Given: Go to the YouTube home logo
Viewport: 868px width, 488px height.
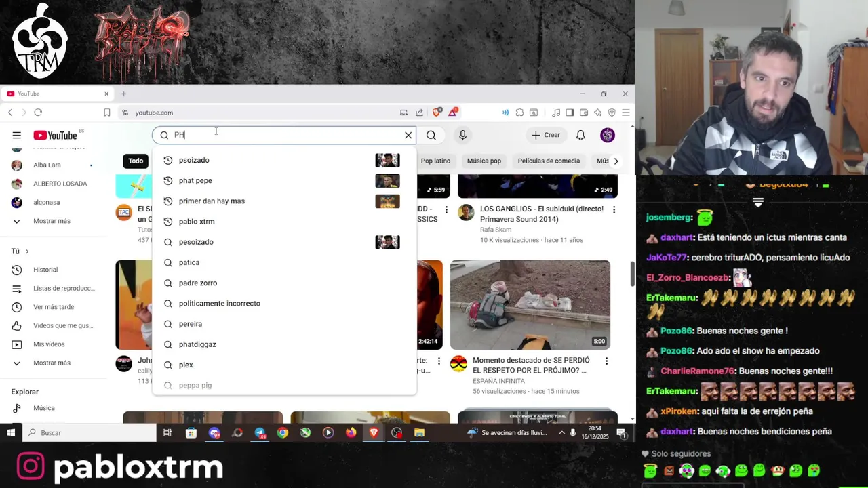Looking at the screenshot, I should (55, 136).
